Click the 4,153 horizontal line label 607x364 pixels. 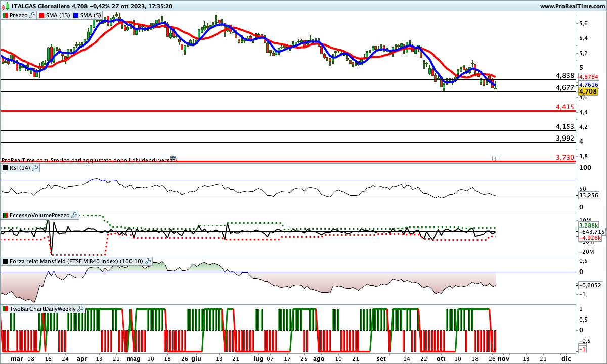coord(565,126)
